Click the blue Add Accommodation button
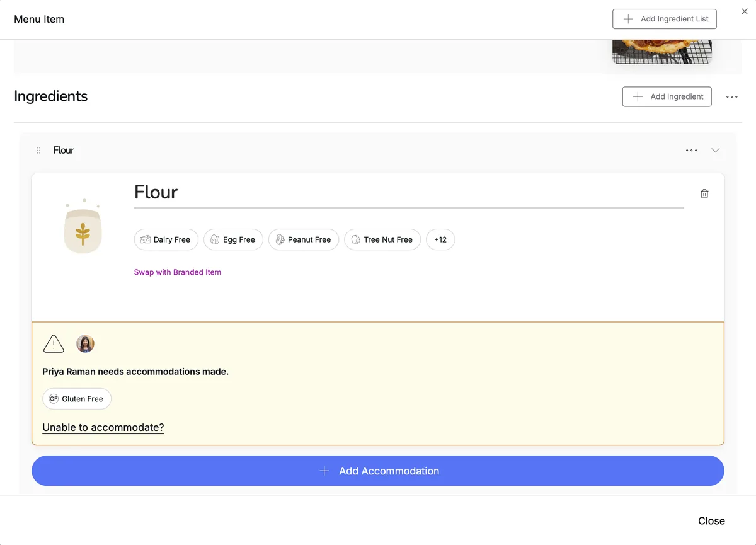The image size is (756, 545). coord(378,471)
